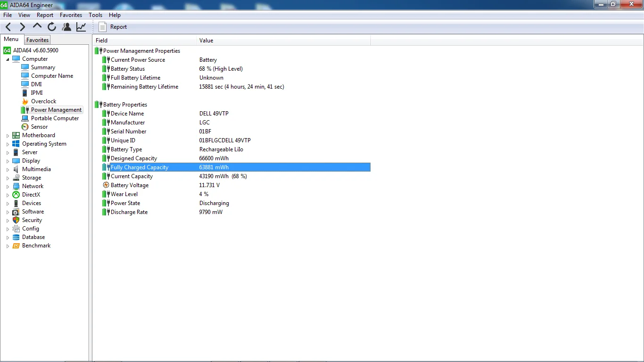
Task: Click the Server tower icon
Action: [16, 152]
